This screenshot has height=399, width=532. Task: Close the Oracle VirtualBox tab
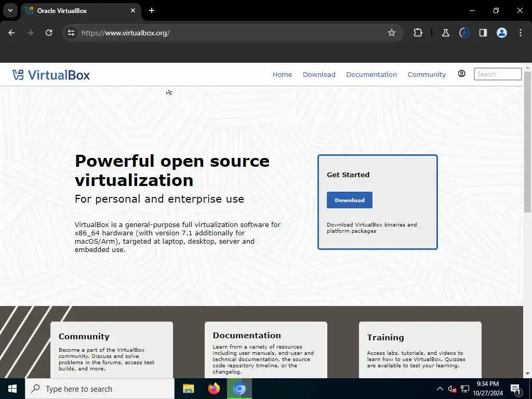tap(133, 10)
